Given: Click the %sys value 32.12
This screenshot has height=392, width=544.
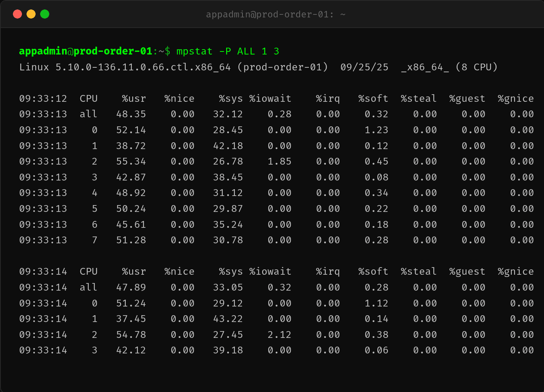Looking at the screenshot, I should pyautogui.click(x=228, y=114).
